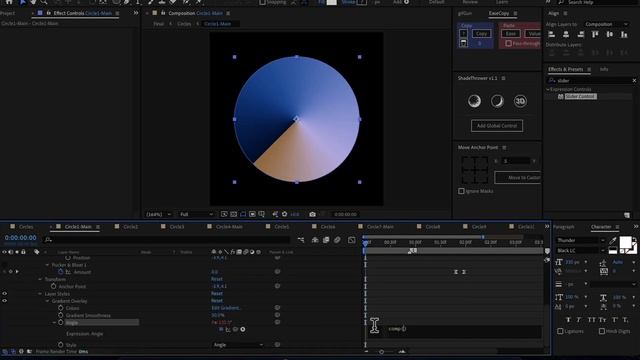Open the Black LC font style dropdown
The width and height of the screenshot is (640, 360).
(x=580, y=251)
